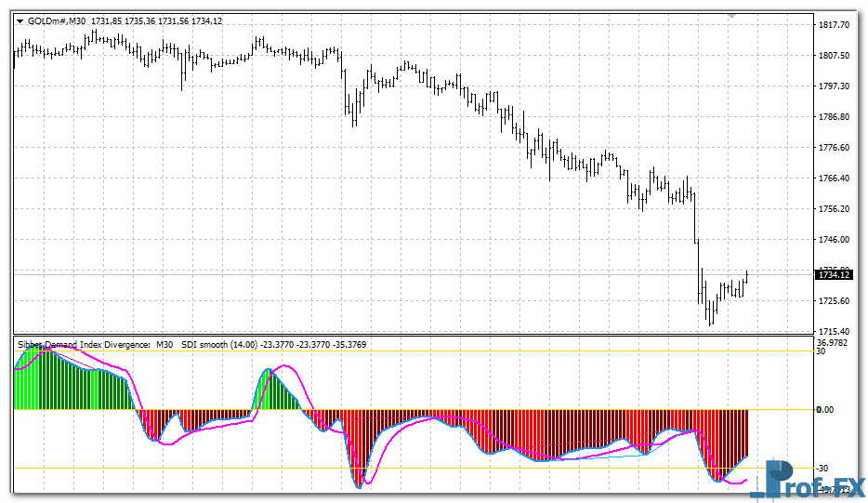Click the -30 level label in indicator
Screen dimensions: 868x503
[822, 469]
